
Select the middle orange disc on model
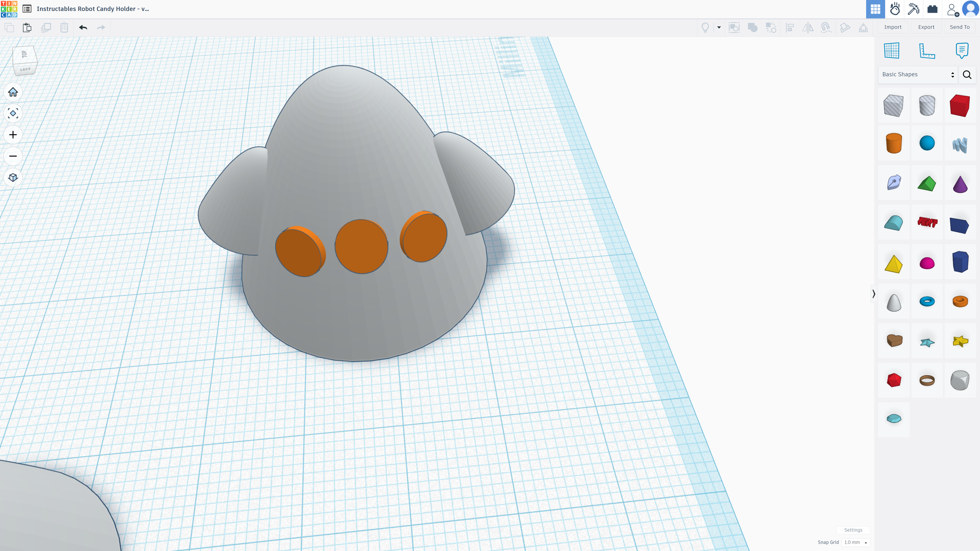tap(361, 247)
